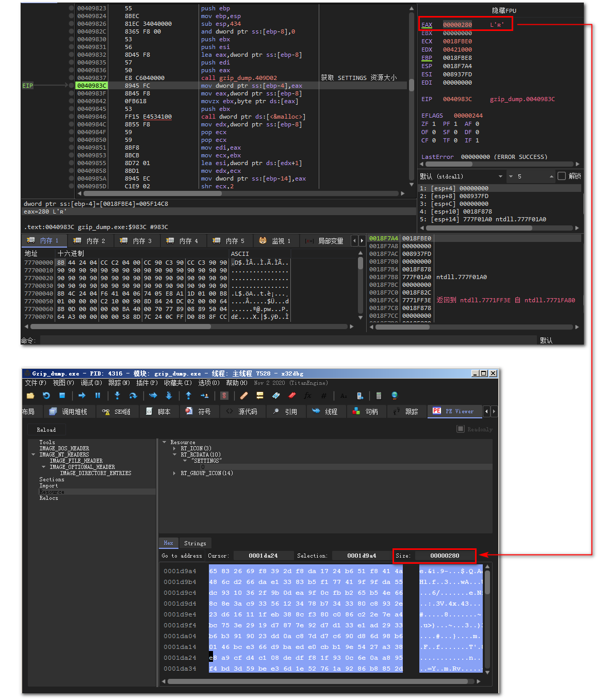Click the memory dump horizontal scrollbar
The width and height of the screenshot is (605, 700).
pos(189,327)
